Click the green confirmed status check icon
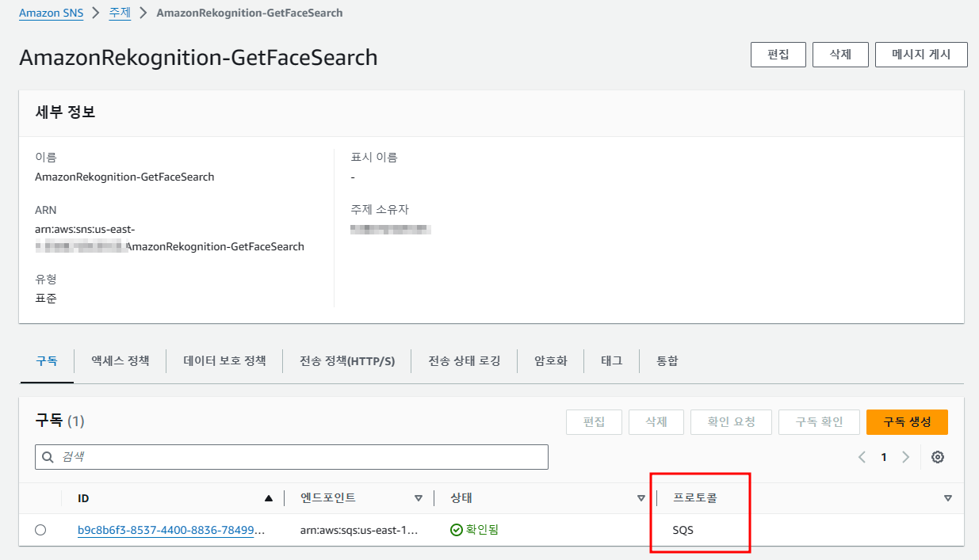979x560 pixels. coord(456,530)
